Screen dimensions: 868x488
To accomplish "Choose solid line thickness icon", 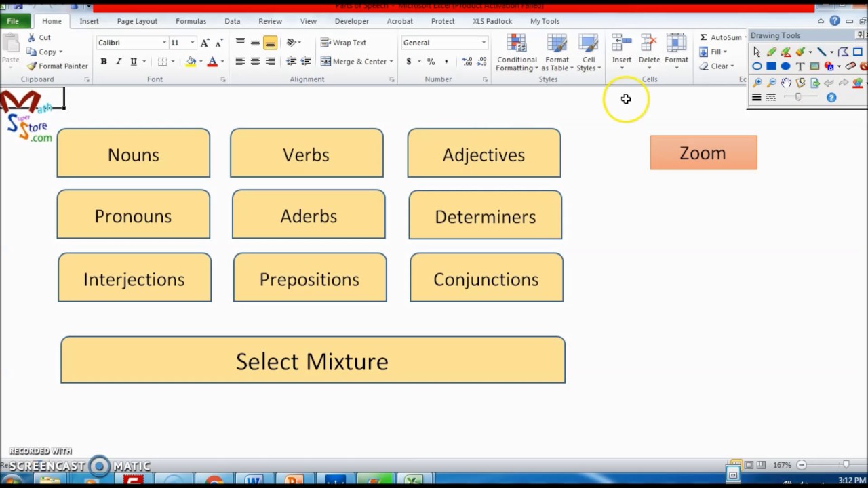I will point(757,98).
